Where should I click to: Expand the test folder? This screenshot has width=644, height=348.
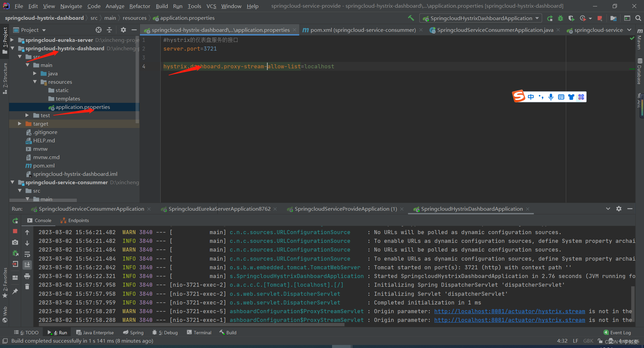pos(27,115)
